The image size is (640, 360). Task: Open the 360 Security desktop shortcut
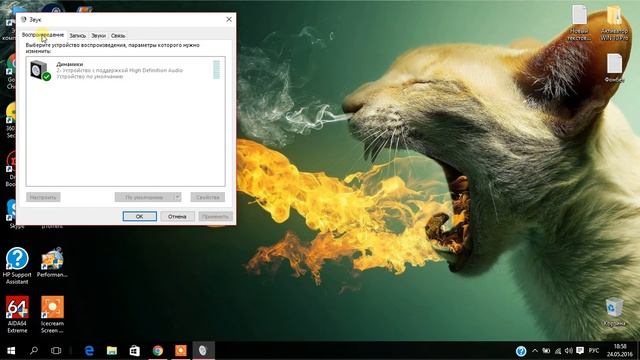tap(10, 120)
